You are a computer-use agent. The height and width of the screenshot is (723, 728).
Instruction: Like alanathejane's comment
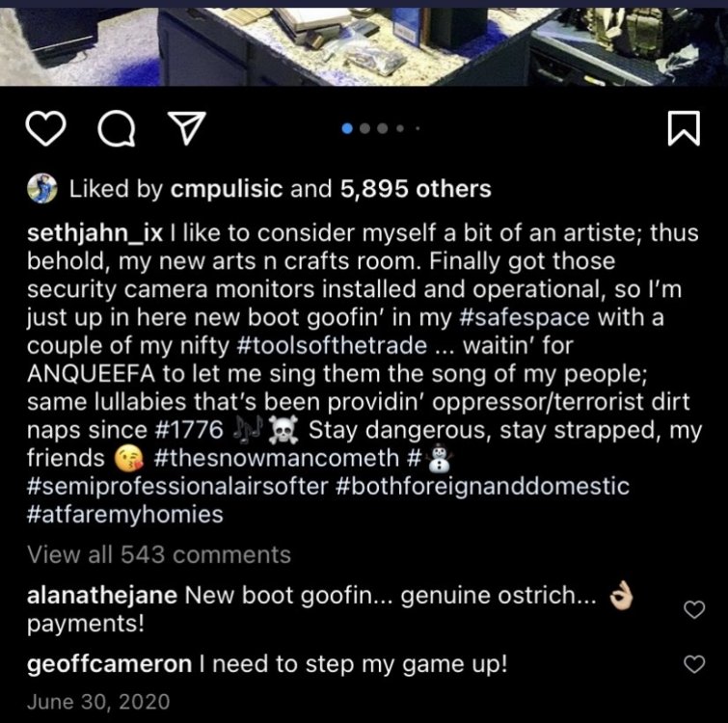coord(692,608)
